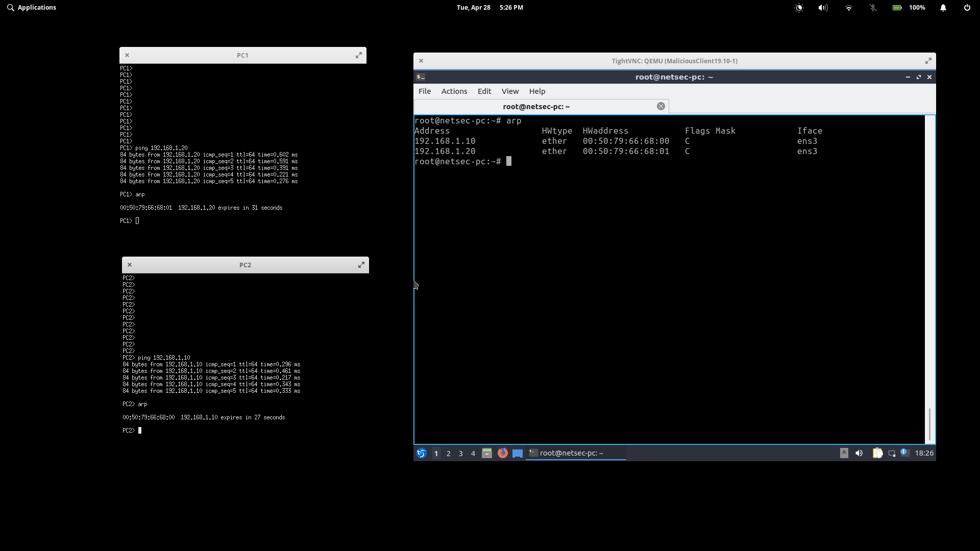This screenshot has height=551, width=980.
Task: Open the Lubuntu start menu icon
Action: (x=421, y=453)
